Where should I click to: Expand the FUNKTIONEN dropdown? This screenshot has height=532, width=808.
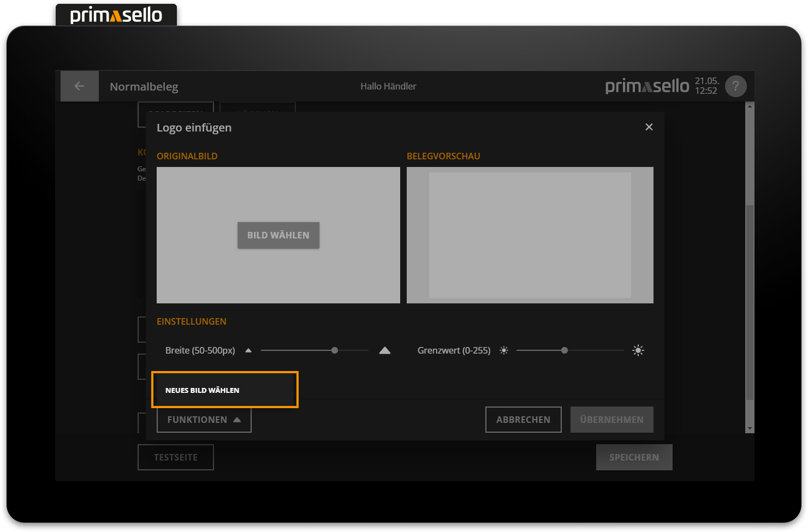[x=204, y=420]
